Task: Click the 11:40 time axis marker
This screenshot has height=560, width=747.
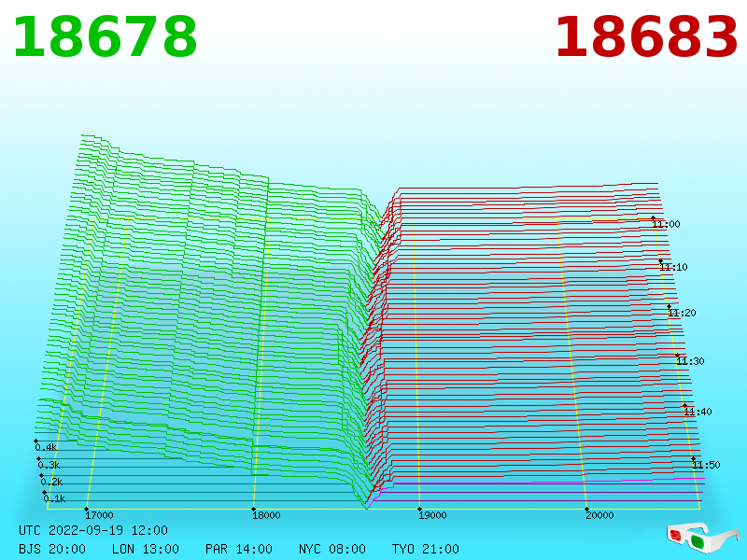Action: 698,412
